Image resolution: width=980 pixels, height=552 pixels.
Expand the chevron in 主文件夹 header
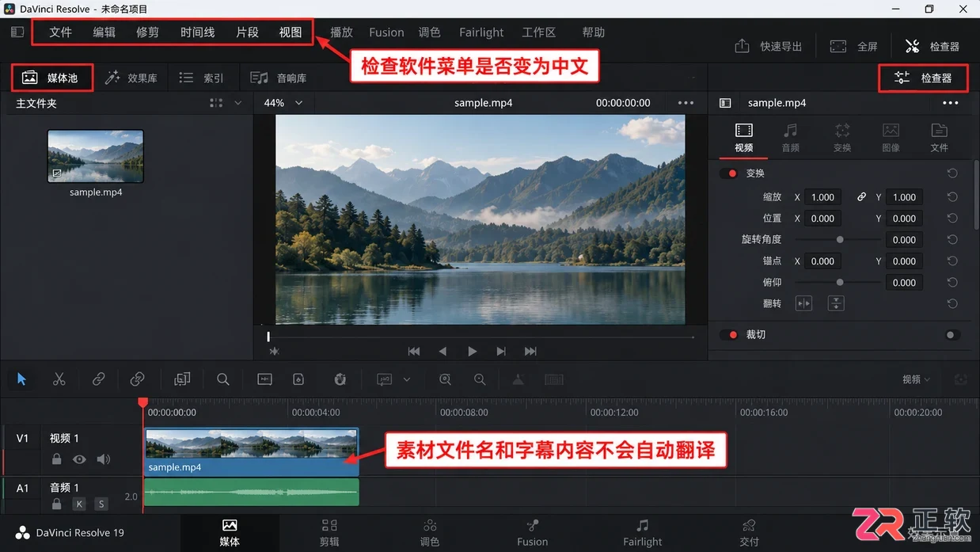tap(237, 103)
